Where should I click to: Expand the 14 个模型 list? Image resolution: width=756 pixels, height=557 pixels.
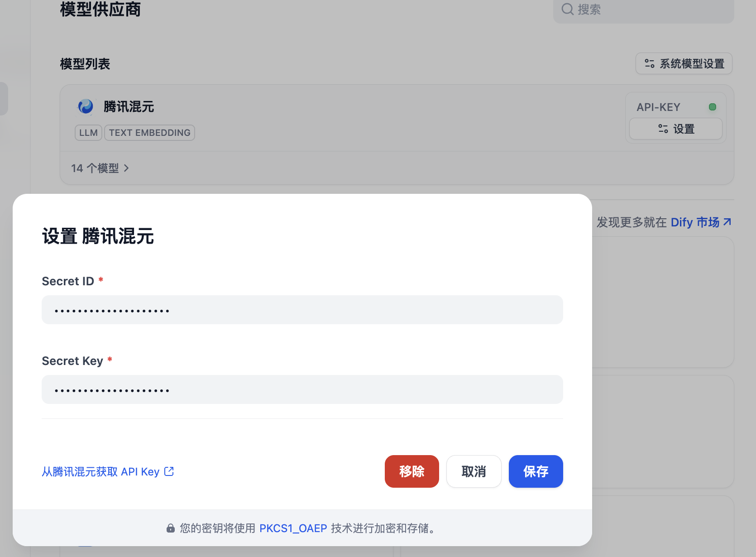[94, 168]
